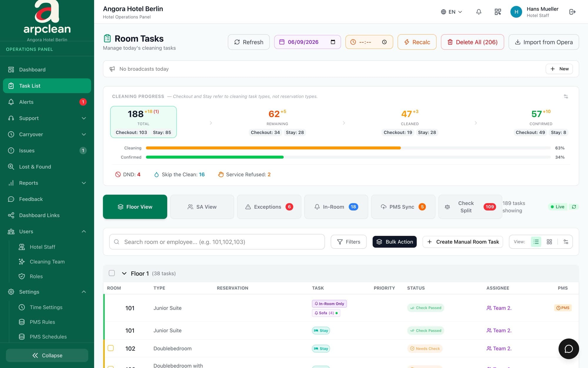
Task: Click the Refresh button
Action: tap(249, 42)
